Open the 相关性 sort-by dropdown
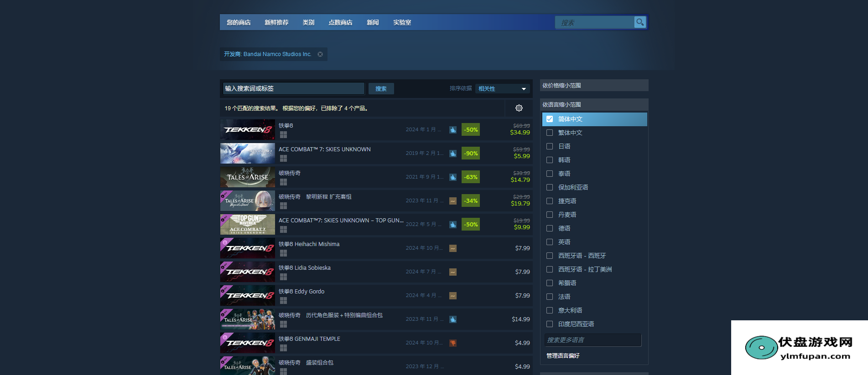 click(x=502, y=88)
